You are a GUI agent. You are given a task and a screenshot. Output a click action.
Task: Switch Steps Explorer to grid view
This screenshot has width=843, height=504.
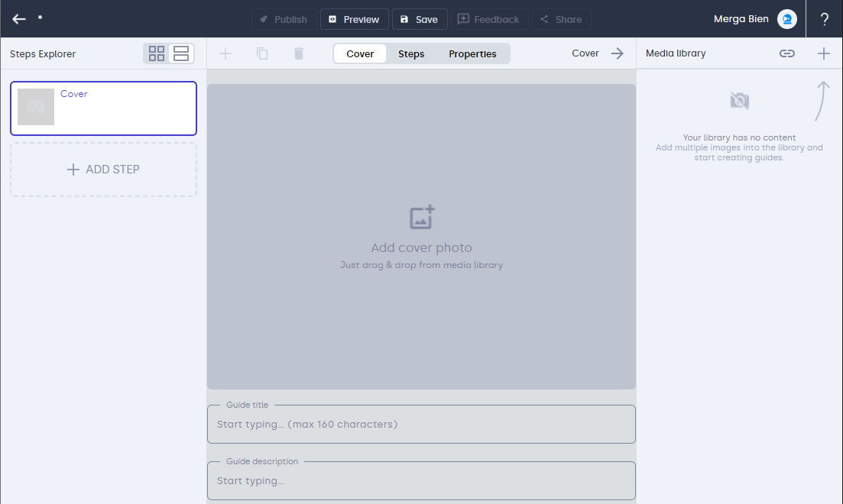(157, 53)
